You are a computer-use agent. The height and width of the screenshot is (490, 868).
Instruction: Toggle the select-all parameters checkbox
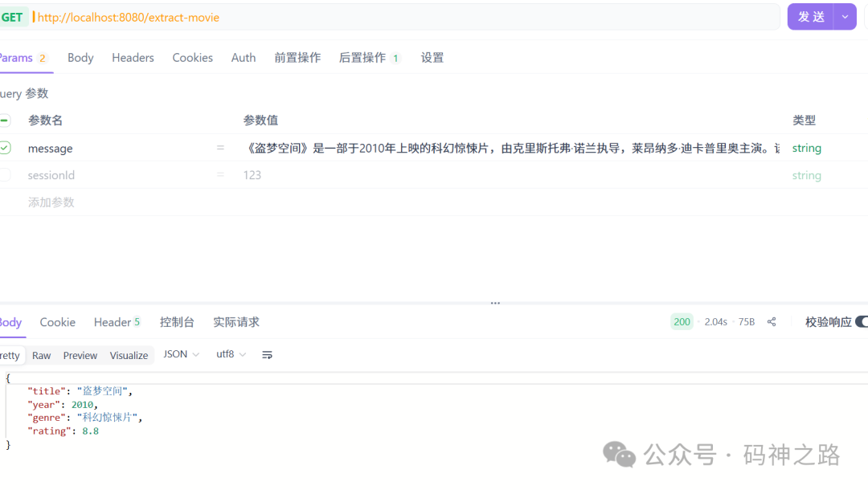(x=4, y=120)
